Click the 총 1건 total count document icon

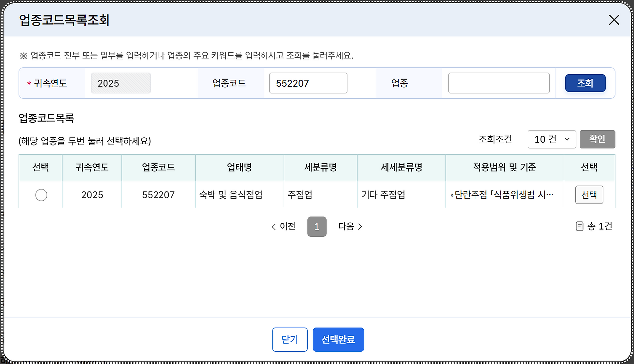click(x=579, y=227)
